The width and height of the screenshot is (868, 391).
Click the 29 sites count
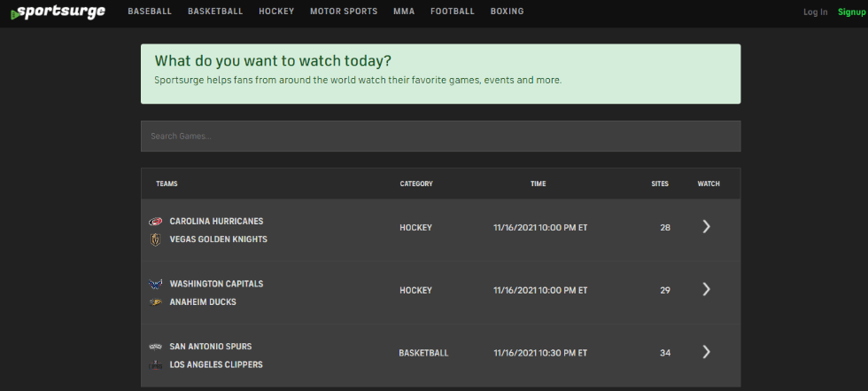665,290
